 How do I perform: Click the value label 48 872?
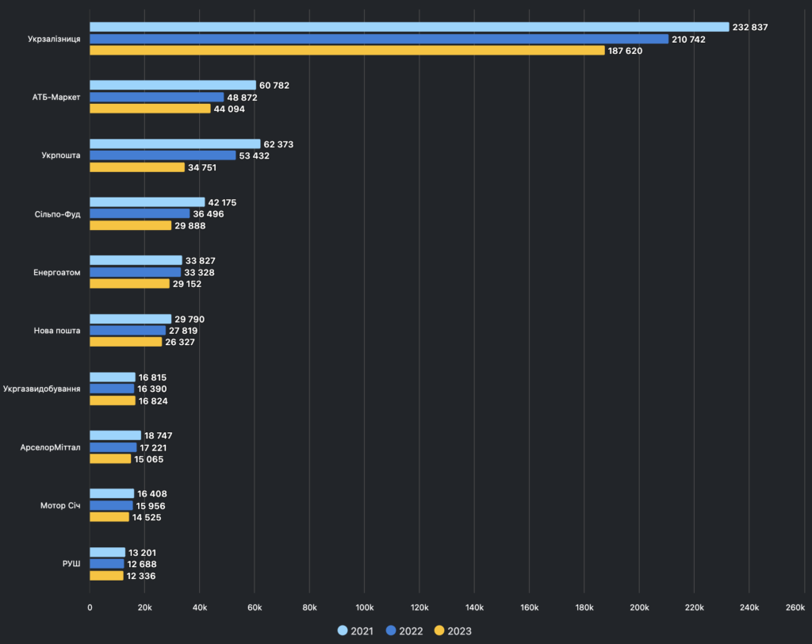click(x=242, y=98)
